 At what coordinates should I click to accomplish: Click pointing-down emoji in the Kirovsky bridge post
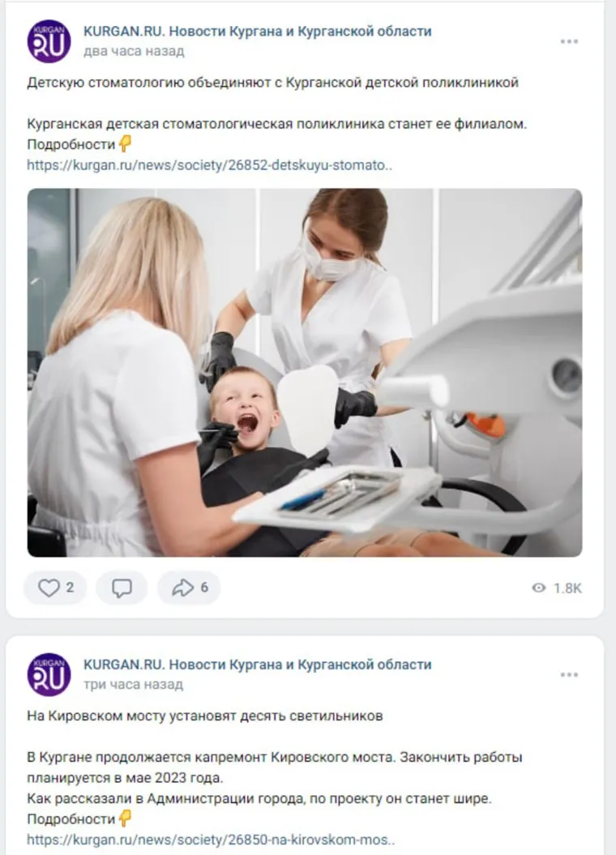click(125, 819)
